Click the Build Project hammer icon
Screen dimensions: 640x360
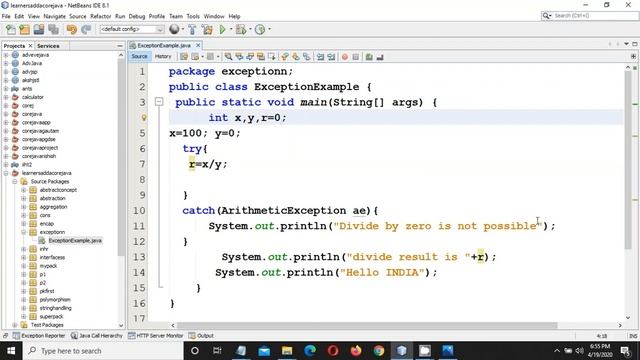point(192,29)
